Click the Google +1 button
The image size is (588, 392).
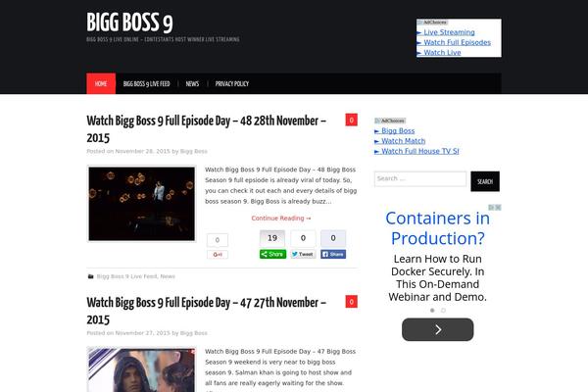click(x=218, y=255)
